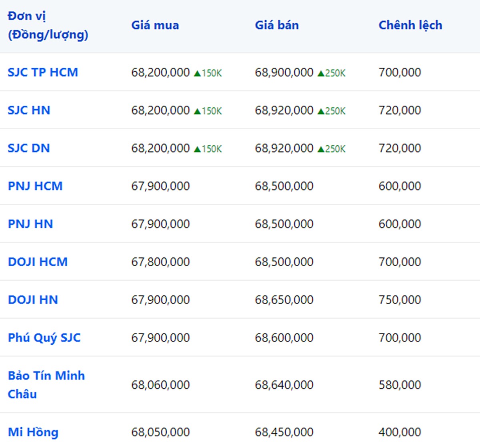Open the DOJI HN link

33,300
